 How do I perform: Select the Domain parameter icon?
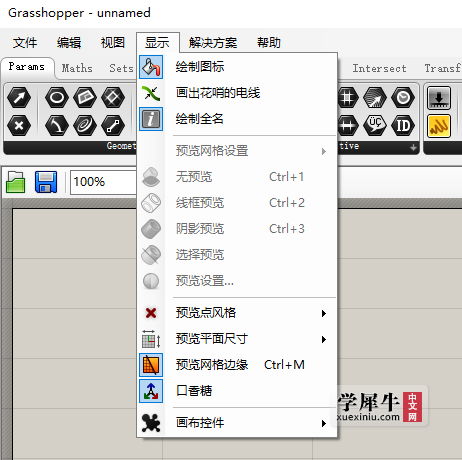click(x=348, y=126)
